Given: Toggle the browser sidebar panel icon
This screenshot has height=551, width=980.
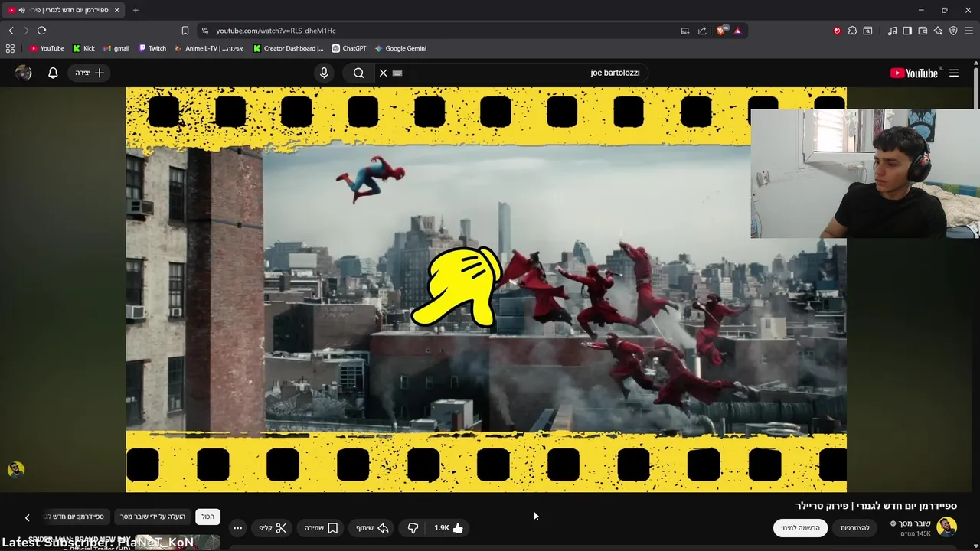Looking at the screenshot, I should [x=907, y=31].
